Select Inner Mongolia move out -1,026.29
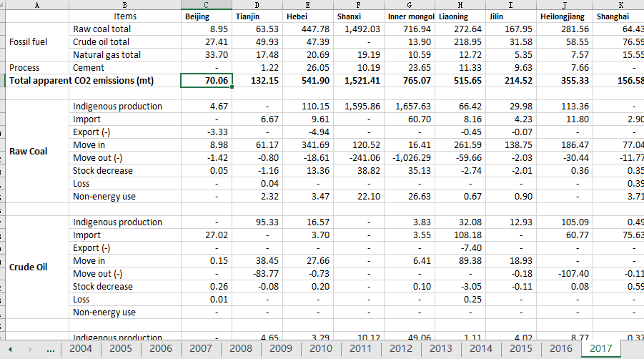Screen dimensions: 644x359 [410, 158]
